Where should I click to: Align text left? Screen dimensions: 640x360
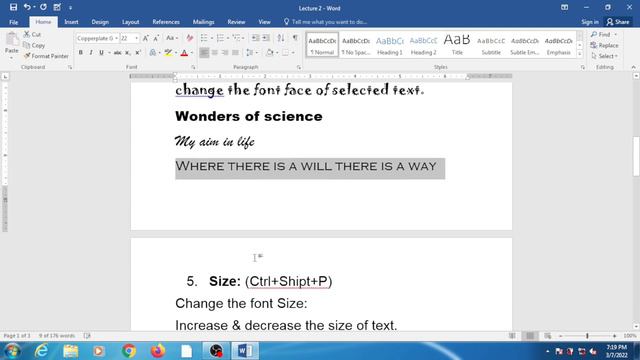[204, 53]
